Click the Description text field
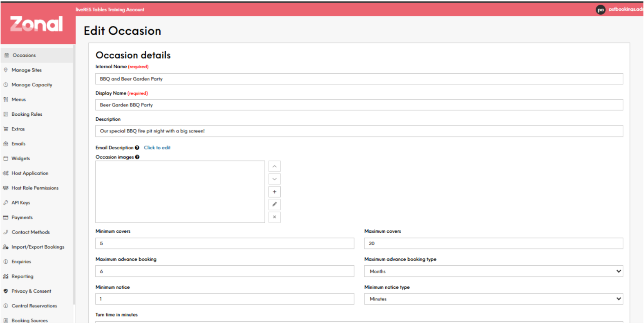Screen dimensions: 644x323 tap(359, 131)
